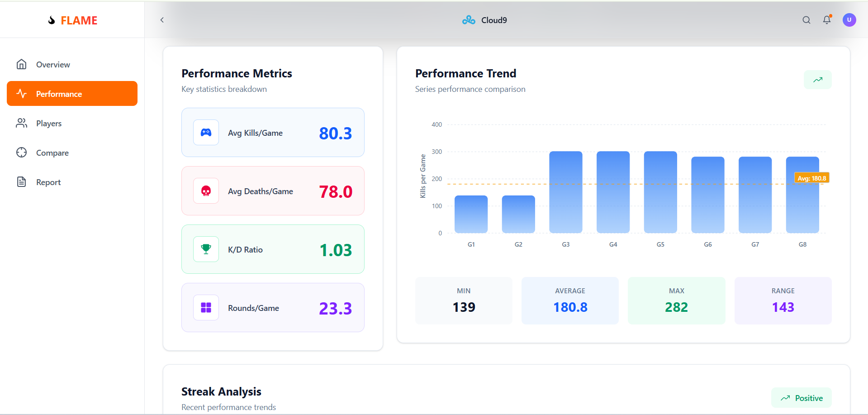The image size is (868, 415).
Task: Click the FLAME flame logo icon
Action: [x=52, y=20]
